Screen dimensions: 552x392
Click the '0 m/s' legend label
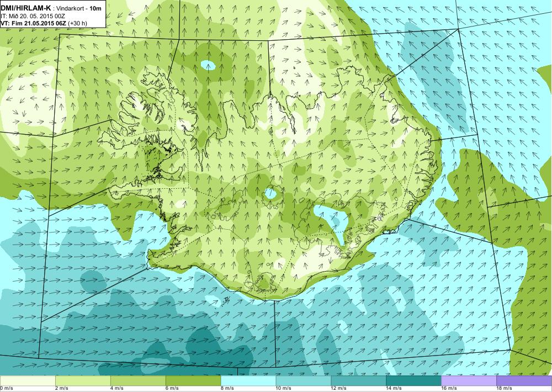click(x=6, y=389)
